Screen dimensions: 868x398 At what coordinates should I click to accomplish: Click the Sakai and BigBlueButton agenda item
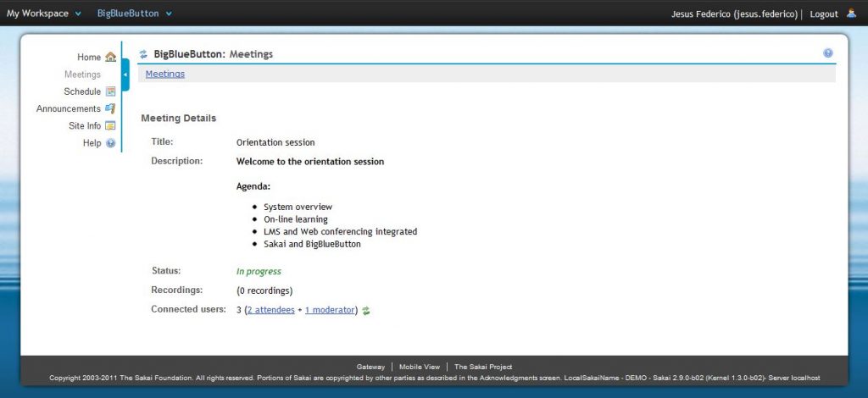click(312, 244)
